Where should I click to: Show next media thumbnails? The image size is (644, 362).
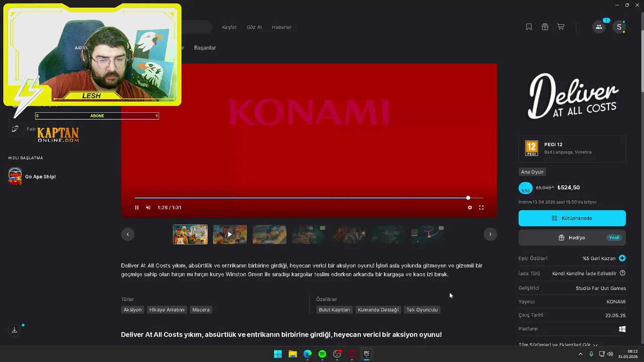pos(490,234)
